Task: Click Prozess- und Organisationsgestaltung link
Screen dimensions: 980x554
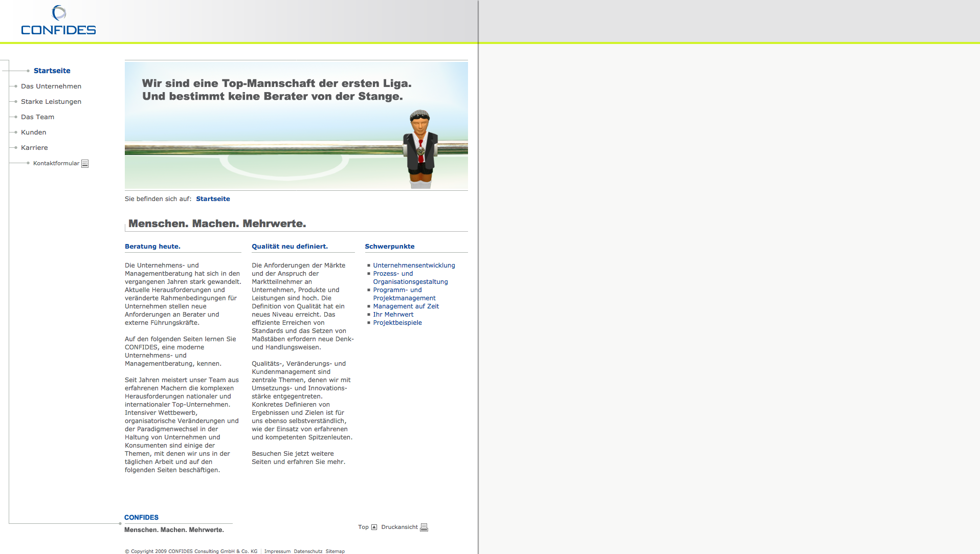Action: point(410,278)
